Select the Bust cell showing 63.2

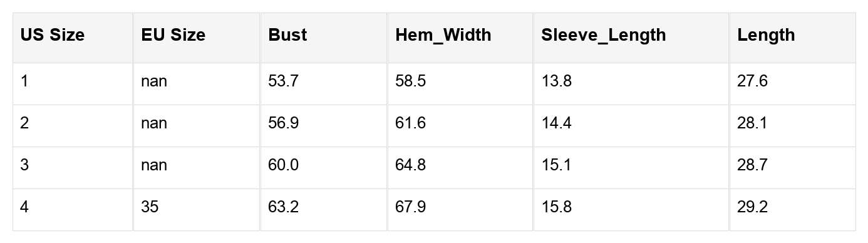[x=323, y=210]
